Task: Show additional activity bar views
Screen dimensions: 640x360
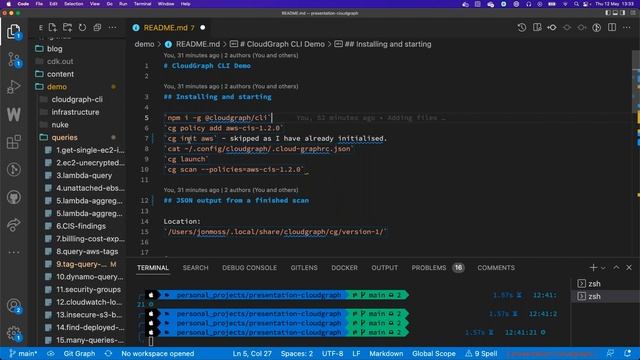Action: [13, 252]
